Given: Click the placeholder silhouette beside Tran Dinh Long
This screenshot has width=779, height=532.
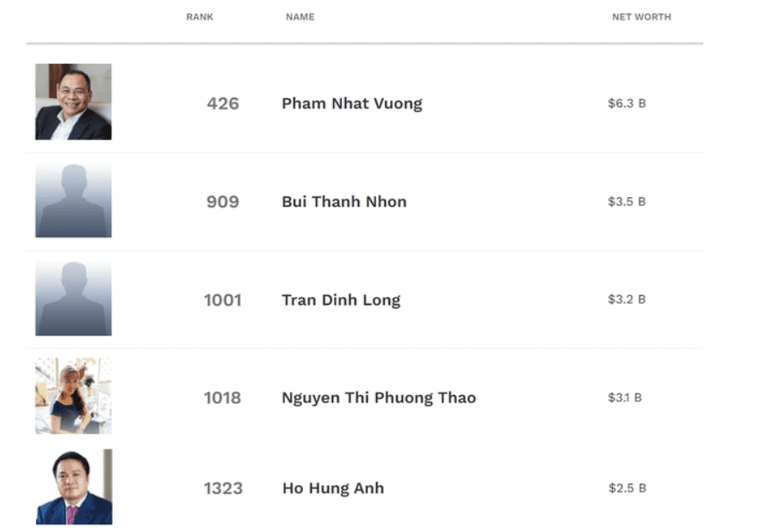Looking at the screenshot, I should pyautogui.click(x=73, y=299).
